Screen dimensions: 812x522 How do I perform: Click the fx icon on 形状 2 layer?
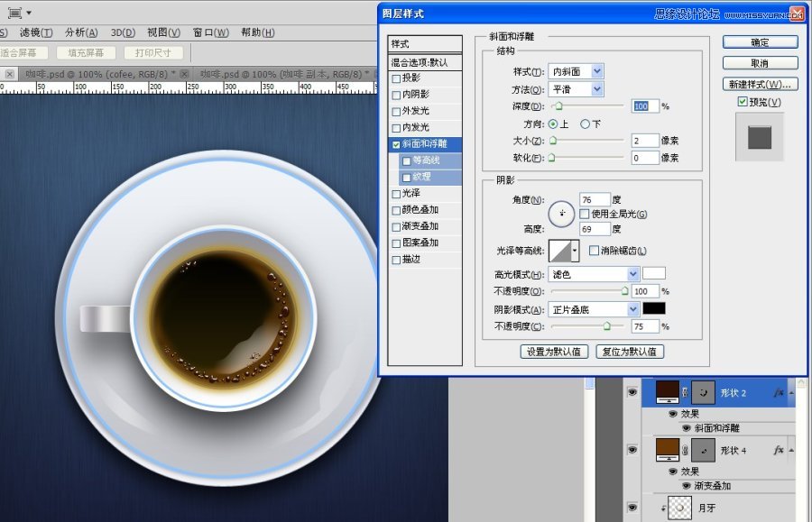coord(778,393)
